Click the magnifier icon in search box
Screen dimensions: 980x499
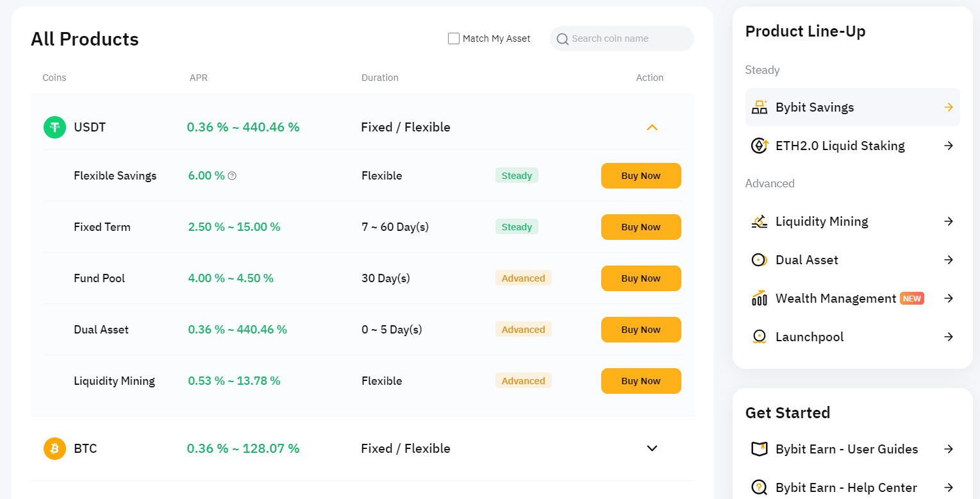click(x=563, y=39)
